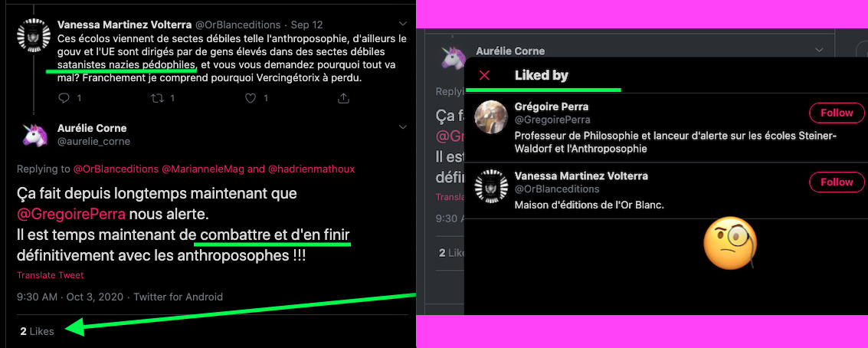
Task: Click the retweet icon under Vanessa's tweet
Action: pyautogui.click(x=158, y=98)
